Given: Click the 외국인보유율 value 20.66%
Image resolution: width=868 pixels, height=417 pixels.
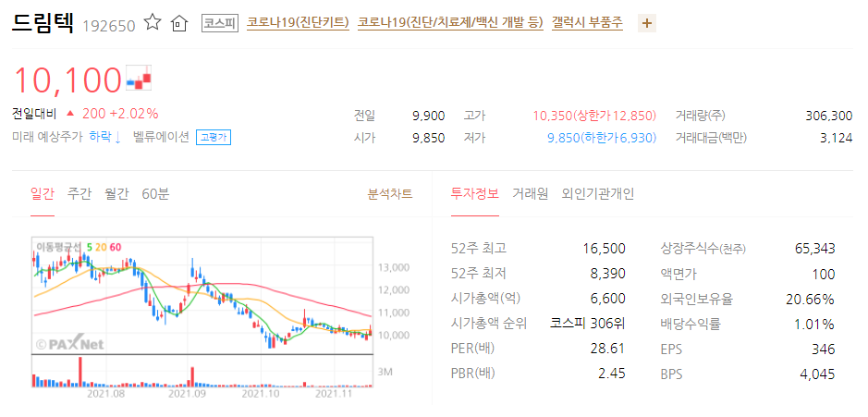Looking at the screenshot, I should [x=811, y=299].
